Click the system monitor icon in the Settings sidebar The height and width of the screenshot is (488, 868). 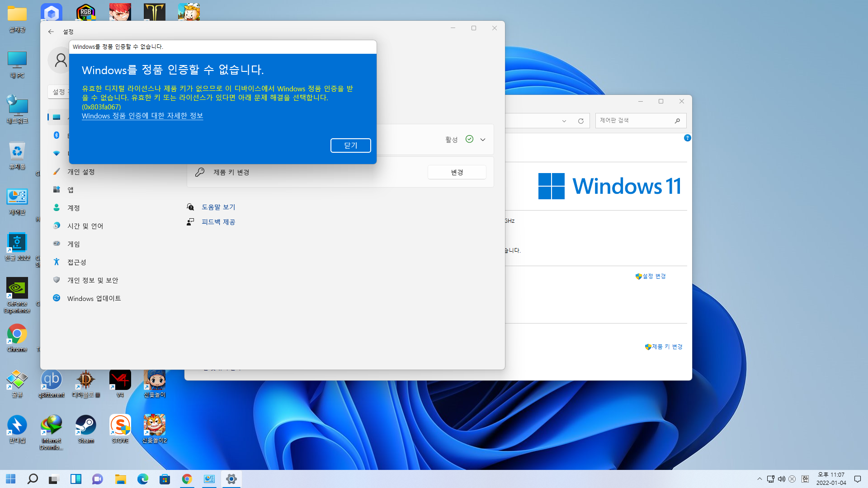coord(57,117)
